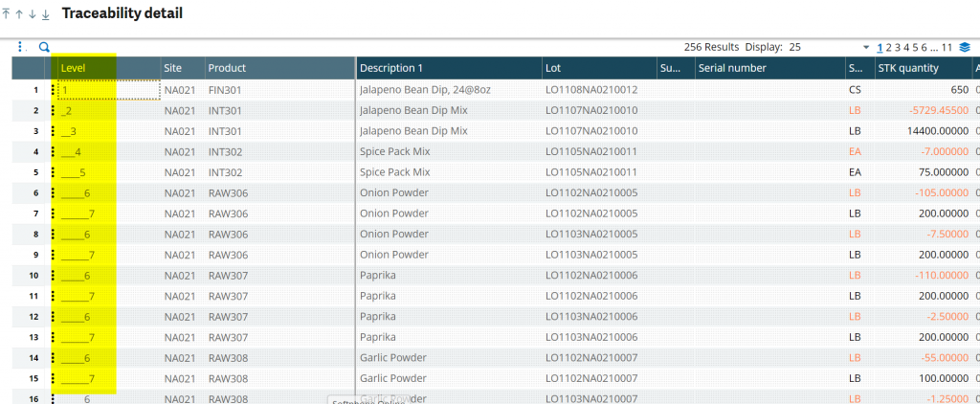The image size is (980, 404).
Task: Click the magnifier search icon above grid
Action: pos(44,46)
